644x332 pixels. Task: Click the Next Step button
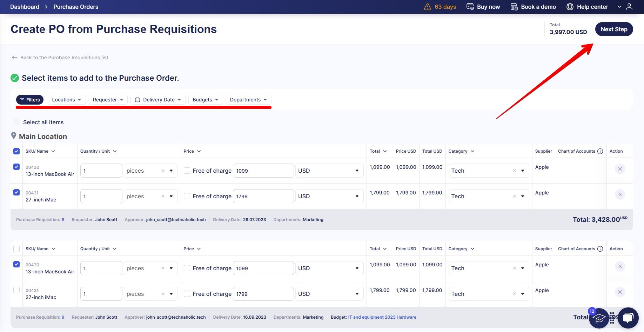(614, 29)
